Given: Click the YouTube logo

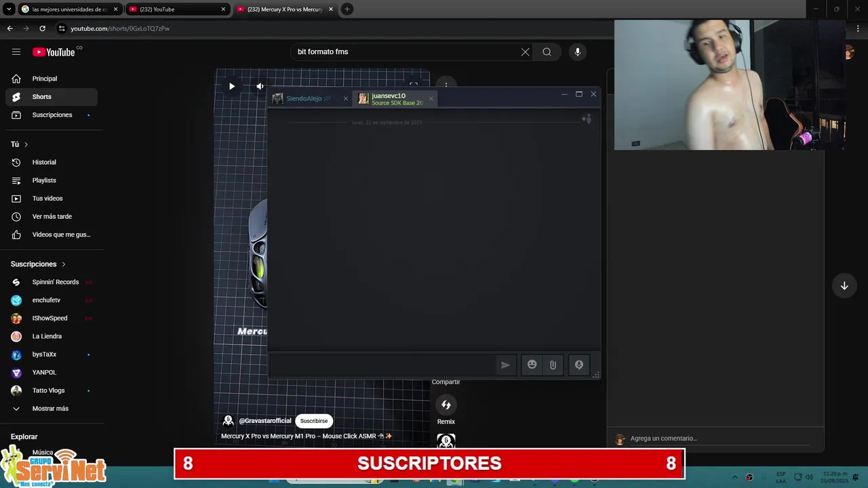Looking at the screenshot, I should [54, 52].
